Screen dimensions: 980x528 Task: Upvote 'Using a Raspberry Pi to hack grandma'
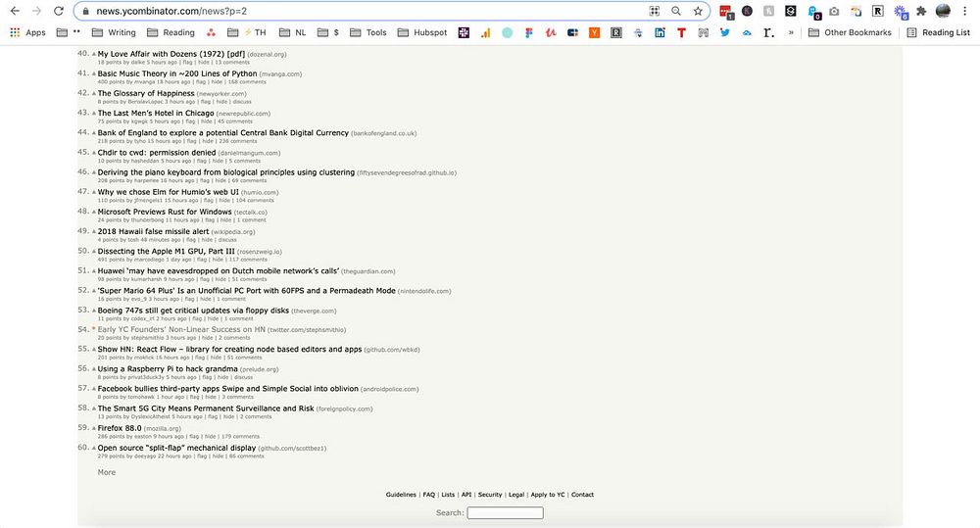94,369
